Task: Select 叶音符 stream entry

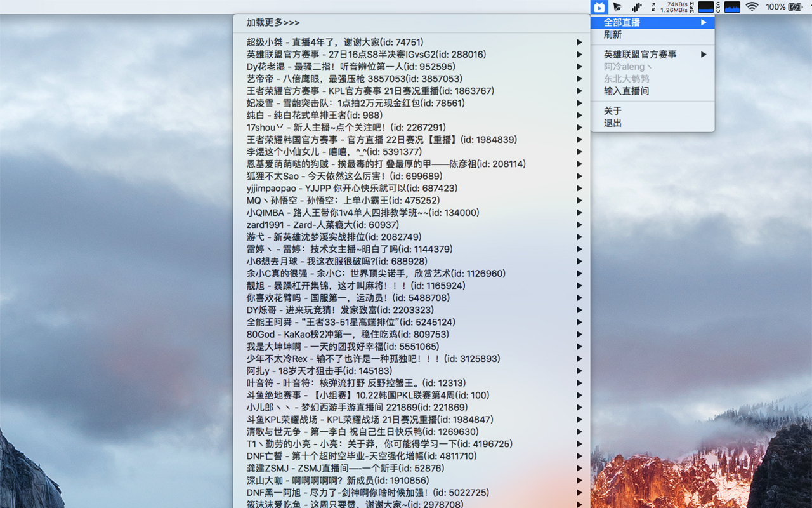Action: (412, 384)
